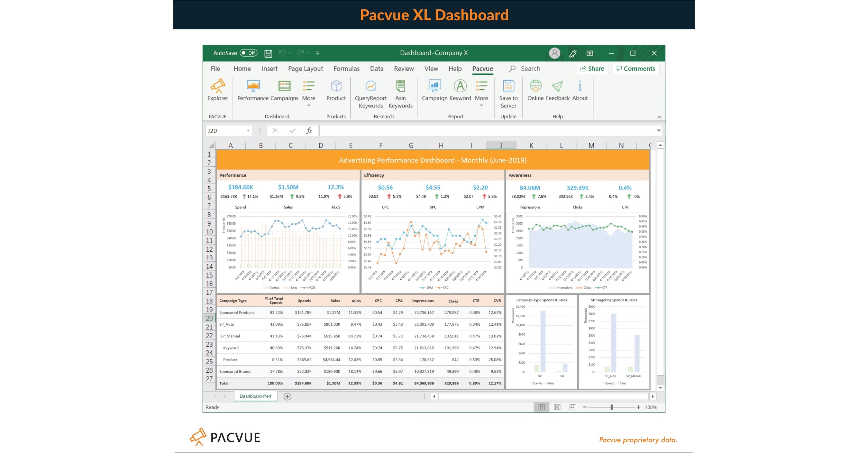Send Feedback via the paper plane icon
The height and width of the screenshot is (455, 868).
point(557,87)
